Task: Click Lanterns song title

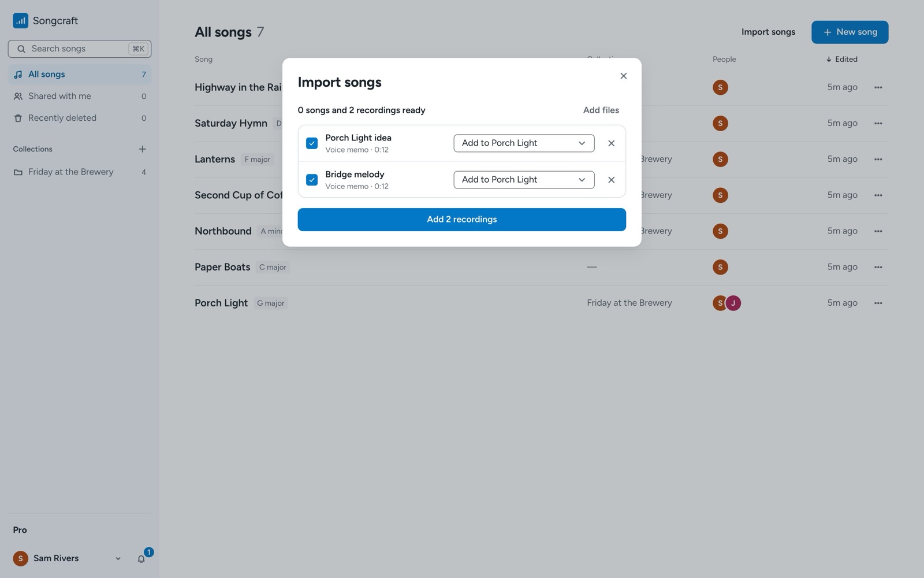Action: tap(215, 159)
